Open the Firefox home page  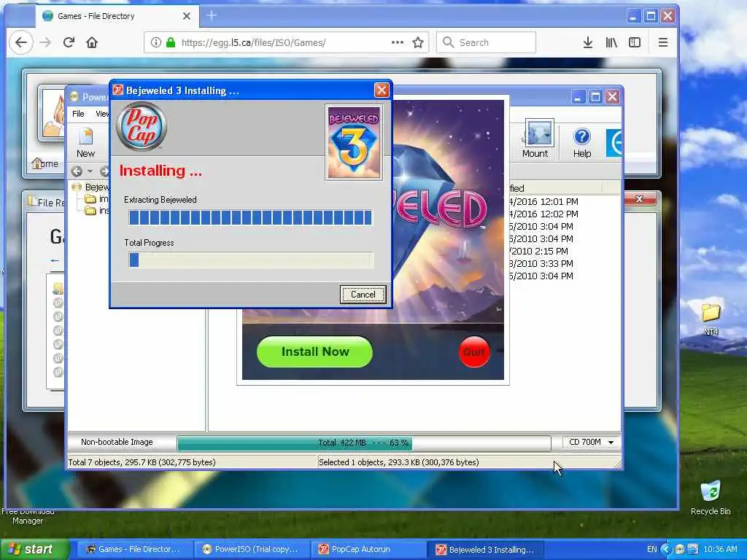pos(92,42)
